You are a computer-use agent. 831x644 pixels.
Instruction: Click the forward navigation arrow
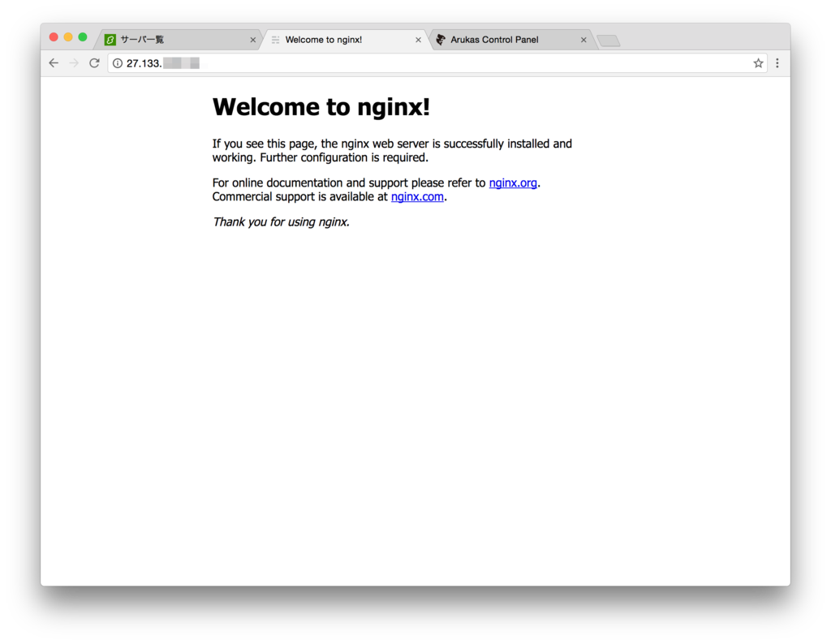[74, 63]
